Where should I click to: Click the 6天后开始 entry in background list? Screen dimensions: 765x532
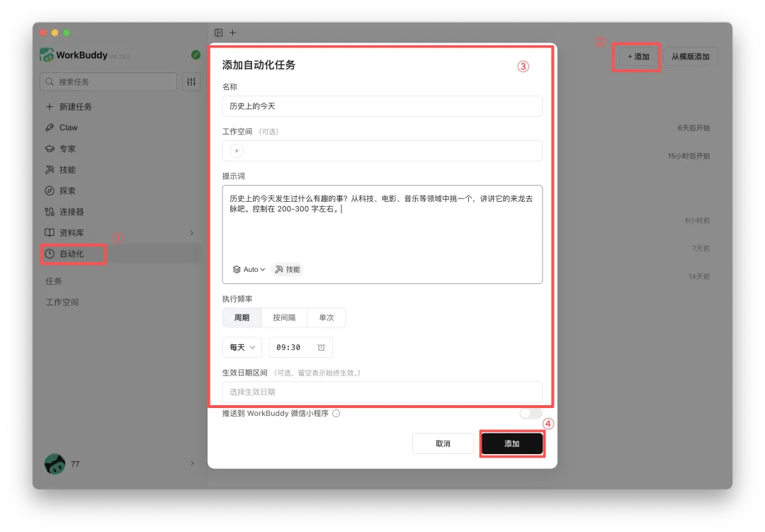[x=693, y=128]
